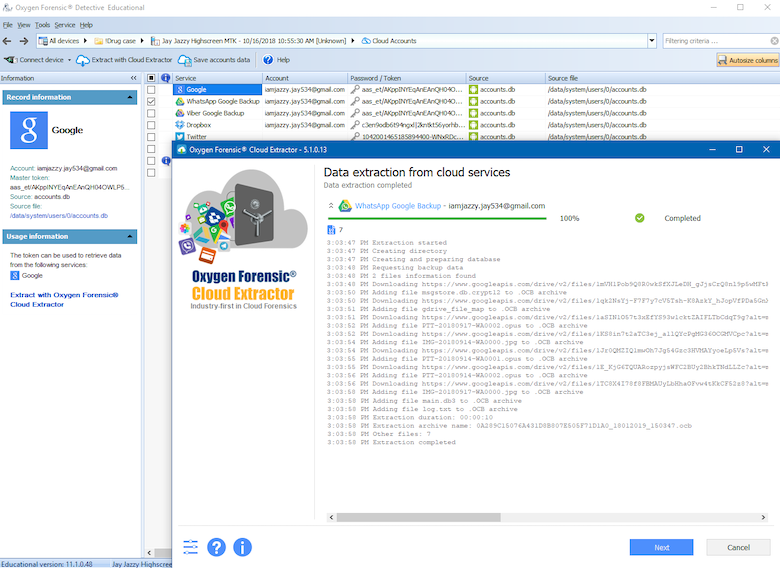Toggle the Dropbox row checkbox
The width and height of the screenshot is (780, 568).
[151, 125]
